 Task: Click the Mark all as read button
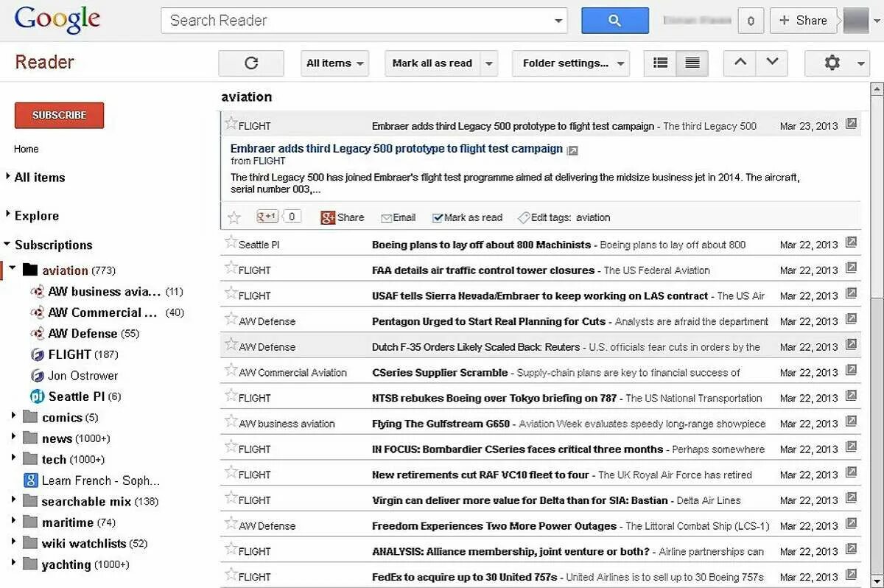432,63
